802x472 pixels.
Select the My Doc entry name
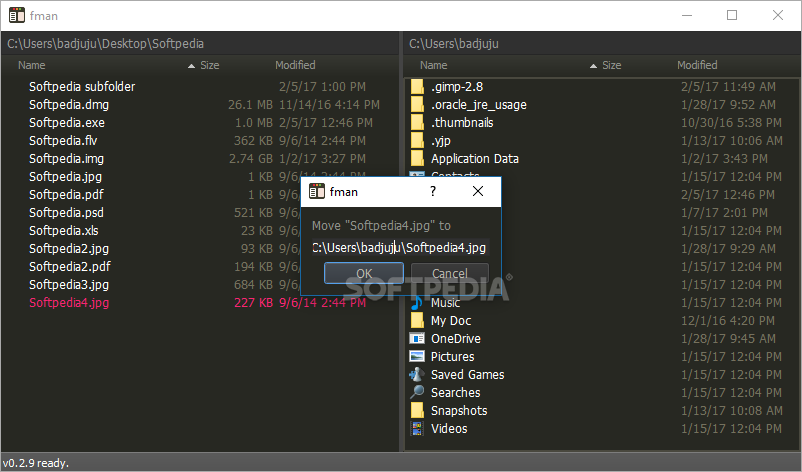click(x=451, y=321)
